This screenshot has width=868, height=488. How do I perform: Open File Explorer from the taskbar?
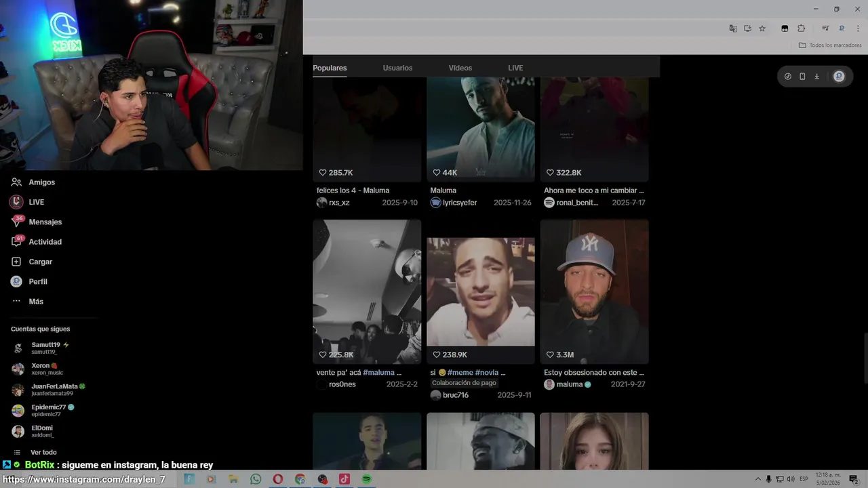coord(233,479)
